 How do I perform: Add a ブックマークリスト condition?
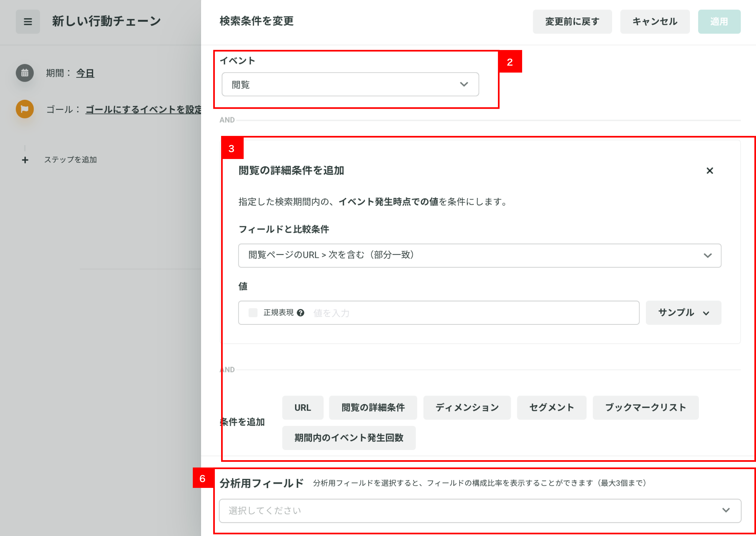[x=645, y=408]
